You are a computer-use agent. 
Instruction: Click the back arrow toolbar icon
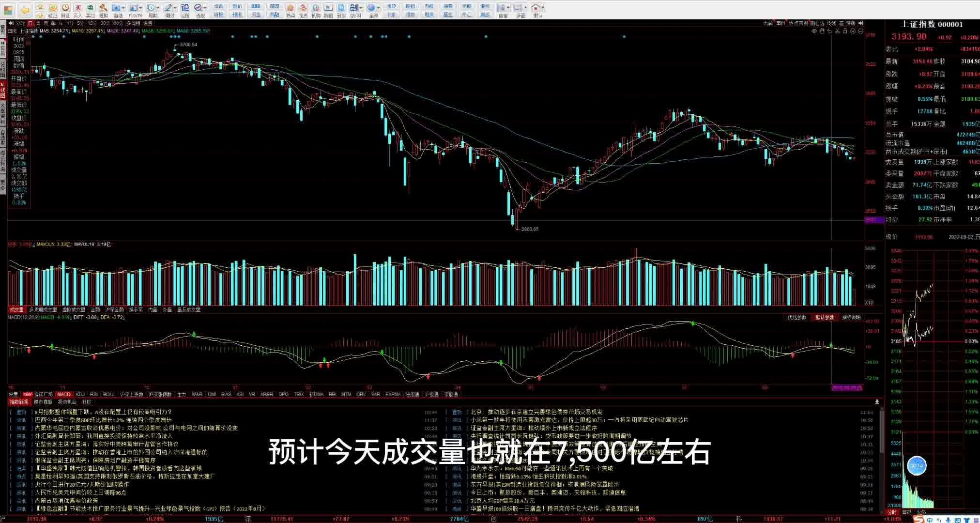tap(25, 9)
